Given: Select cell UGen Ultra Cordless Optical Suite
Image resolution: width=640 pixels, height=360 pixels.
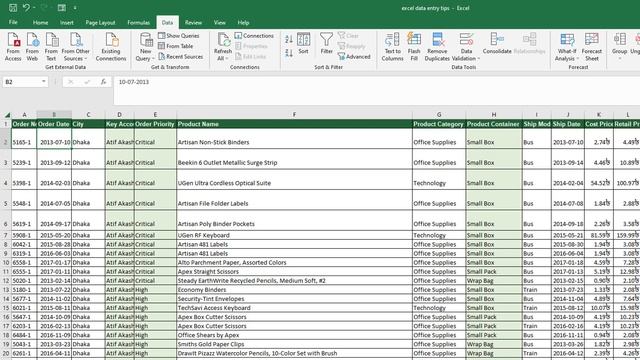Looking at the screenshot, I should (x=294, y=180).
